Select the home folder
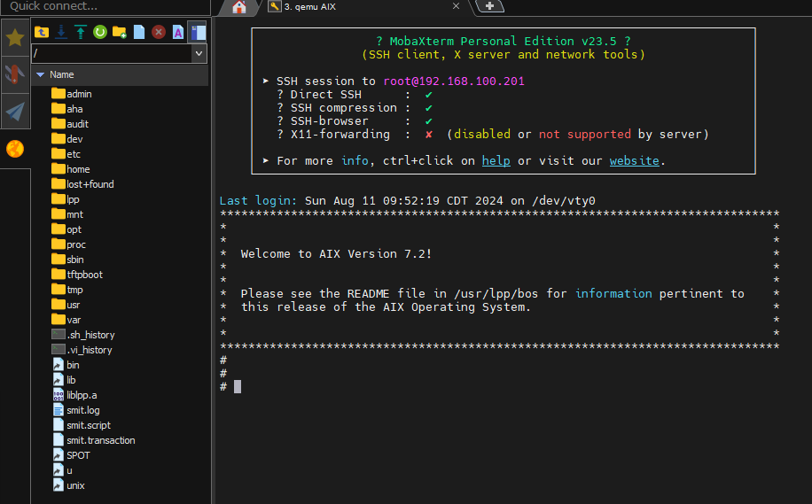Image resolution: width=812 pixels, height=504 pixels. tap(71, 168)
